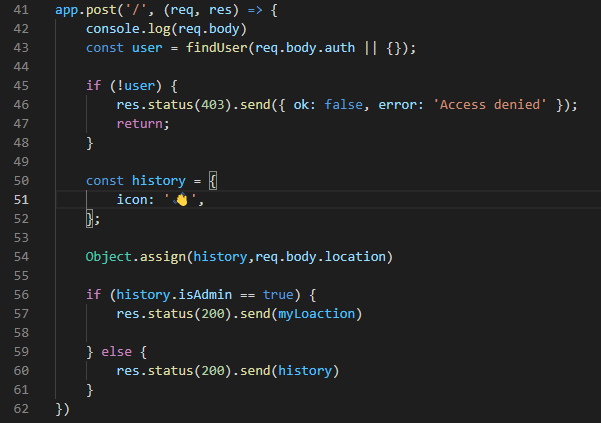Click 'ok' key in the 403 response
601x423 pixels.
pyautogui.click(x=301, y=105)
